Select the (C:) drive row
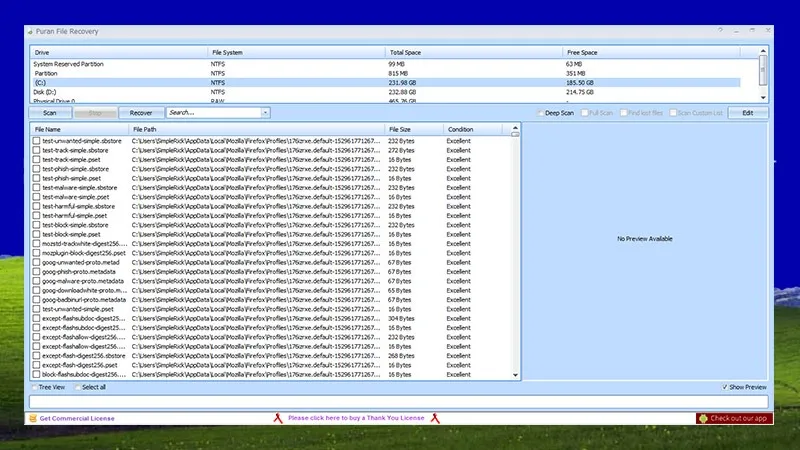This screenshot has width=800, height=450. coord(385,83)
